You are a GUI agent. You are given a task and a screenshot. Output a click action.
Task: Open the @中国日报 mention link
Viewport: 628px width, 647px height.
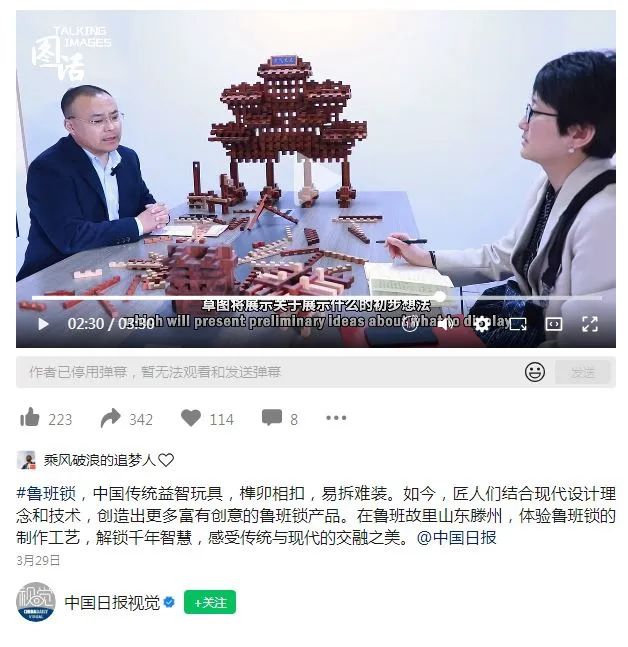[x=456, y=537]
